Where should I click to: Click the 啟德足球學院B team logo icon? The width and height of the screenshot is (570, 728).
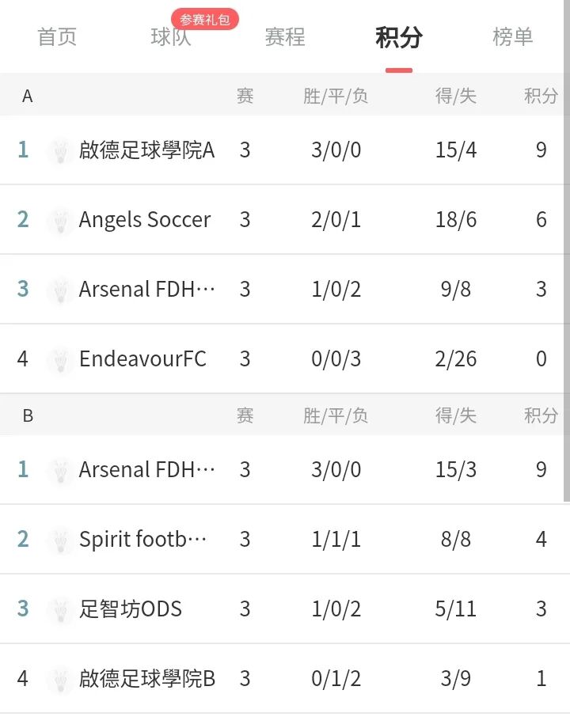click(60, 680)
